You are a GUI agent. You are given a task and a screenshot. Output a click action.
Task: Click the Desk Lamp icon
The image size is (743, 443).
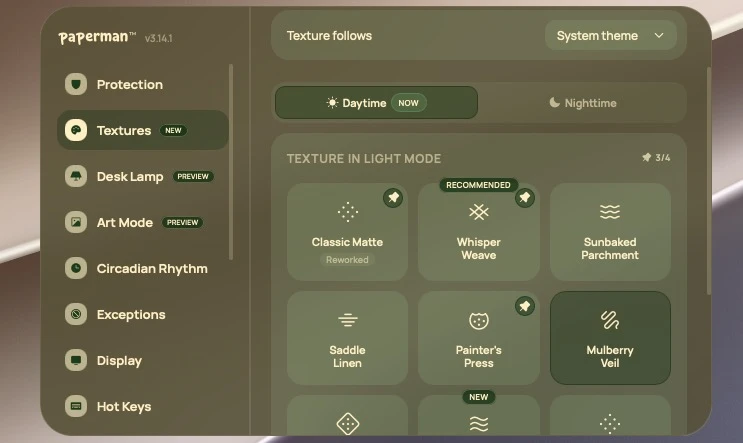click(x=76, y=176)
